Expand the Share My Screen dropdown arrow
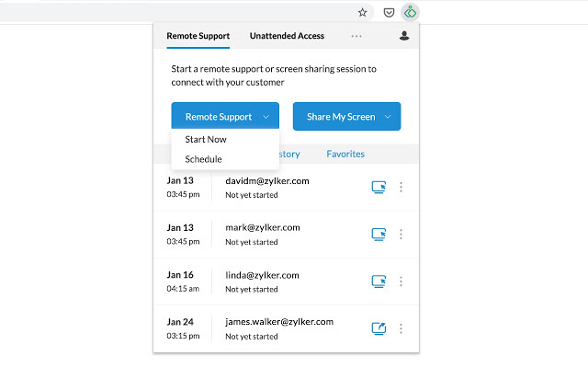The width and height of the screenshot is (588, 368). pyautogui.click(x=388, y=117)
